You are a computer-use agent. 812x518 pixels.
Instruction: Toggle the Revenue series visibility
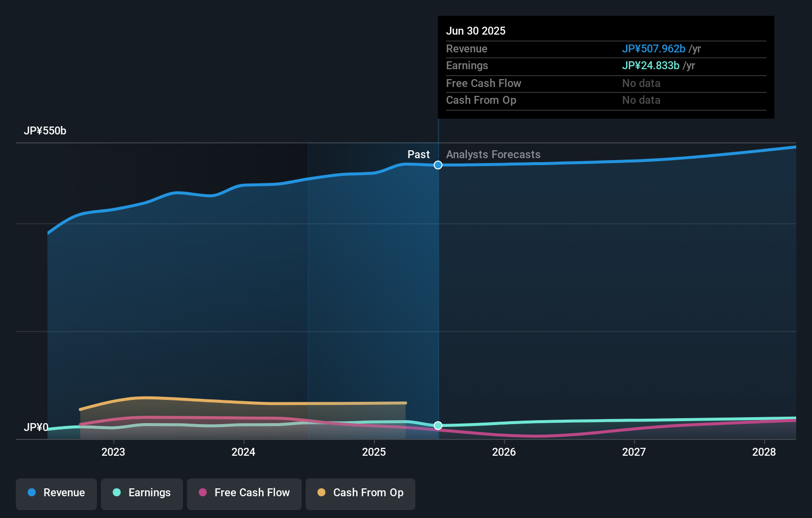[x=56, y=493]
